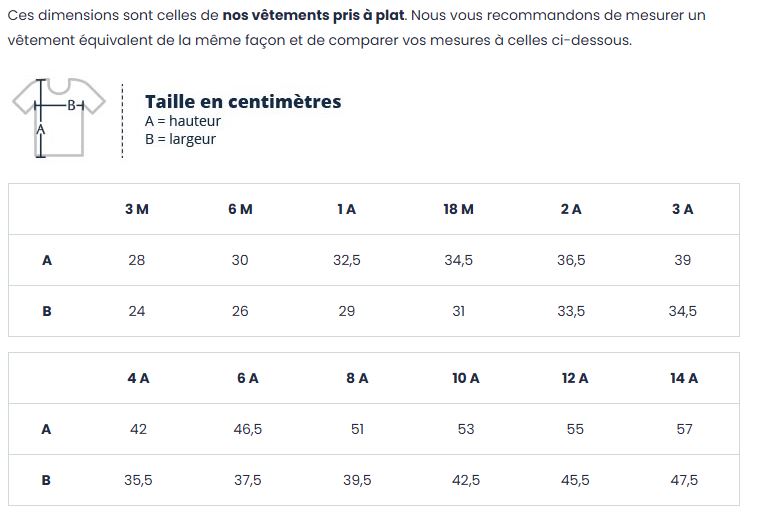Screen dimensions: 767x530
Task: Select the 2 A column header
Action: 571,209
